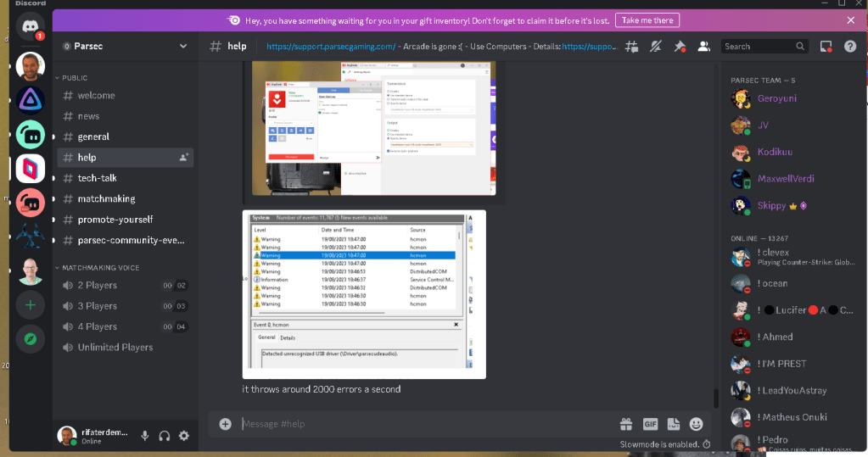Open the GIF picker
This screenshot has width=868, height=457.
pos(650,424)
